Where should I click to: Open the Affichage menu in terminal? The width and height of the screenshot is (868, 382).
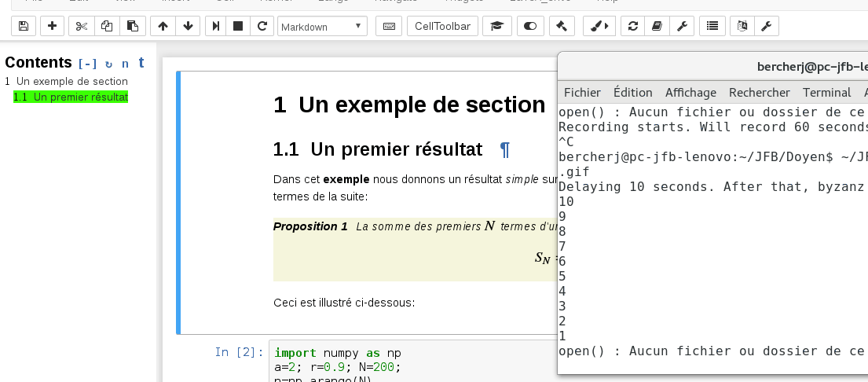[690, 93]
